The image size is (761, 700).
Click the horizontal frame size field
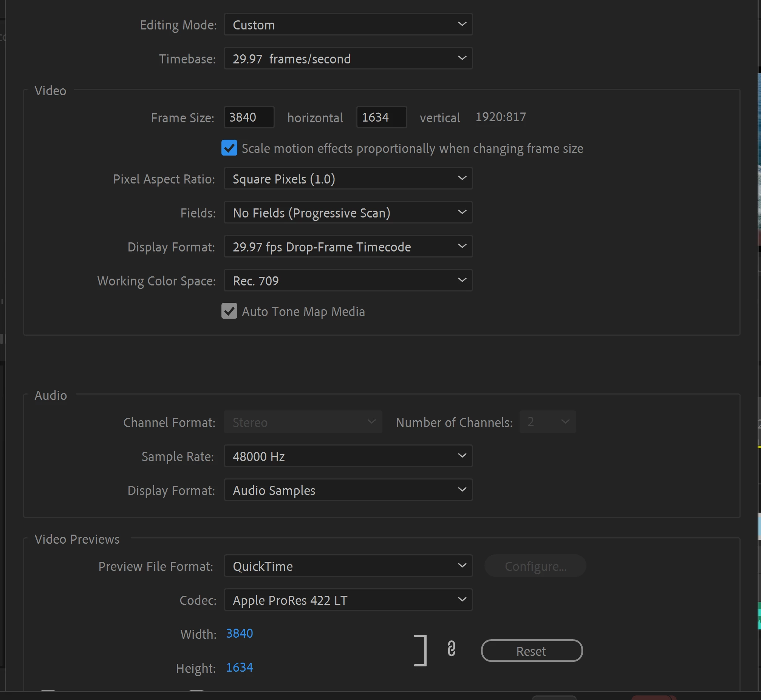coord(249,117)
